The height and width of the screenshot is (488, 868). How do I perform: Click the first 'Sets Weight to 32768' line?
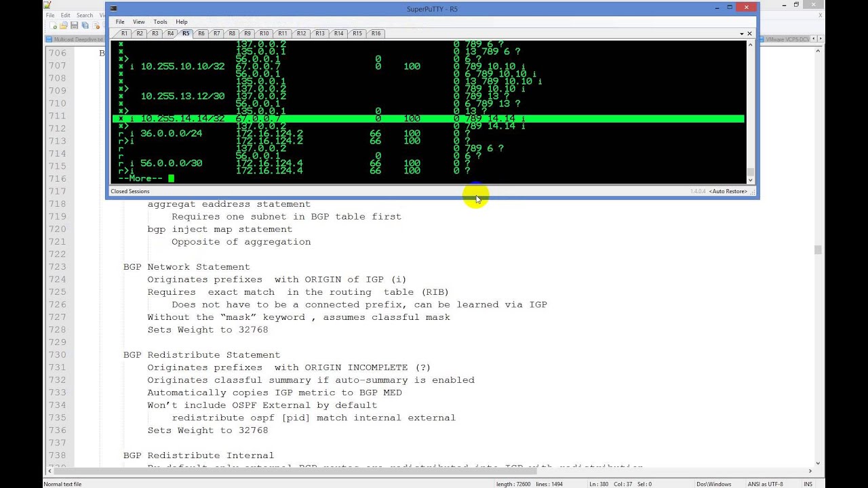point(208,330)
